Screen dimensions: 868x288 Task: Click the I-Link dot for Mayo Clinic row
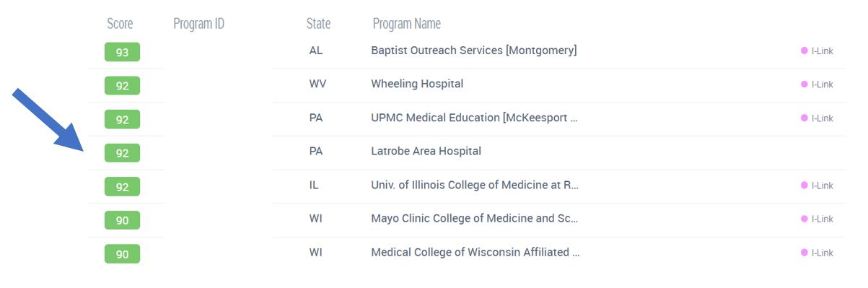(x=804, y=219)
